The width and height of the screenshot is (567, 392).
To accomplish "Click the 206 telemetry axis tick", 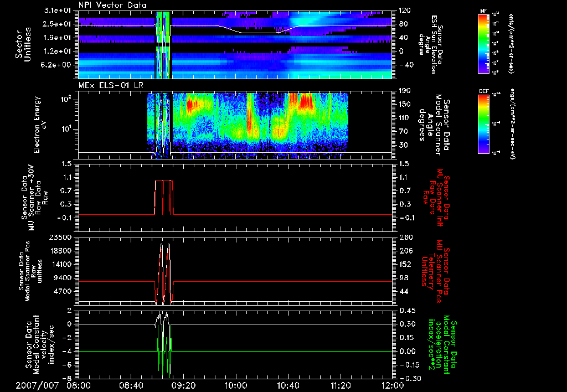I will (405, 251).
